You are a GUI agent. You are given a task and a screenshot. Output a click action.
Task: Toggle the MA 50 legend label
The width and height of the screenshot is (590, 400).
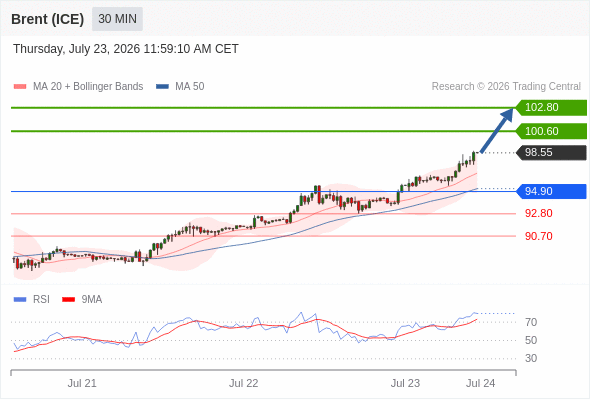[190, 87]
